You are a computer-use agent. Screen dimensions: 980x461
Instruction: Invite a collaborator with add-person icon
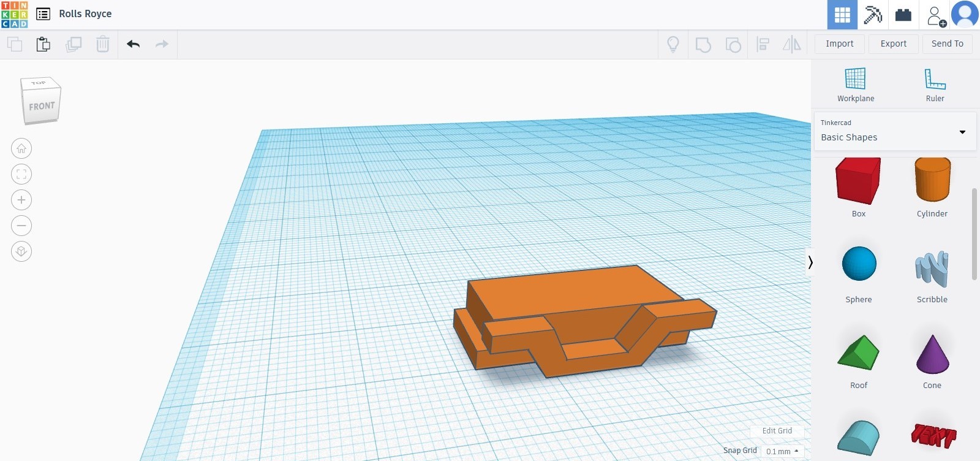click(936, 16)
